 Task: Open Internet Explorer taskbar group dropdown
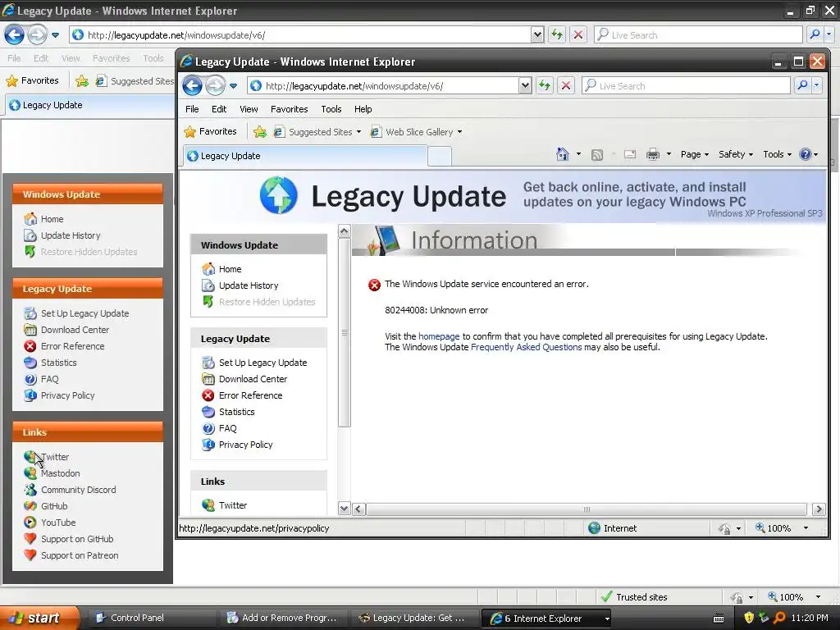pos(607,619)
